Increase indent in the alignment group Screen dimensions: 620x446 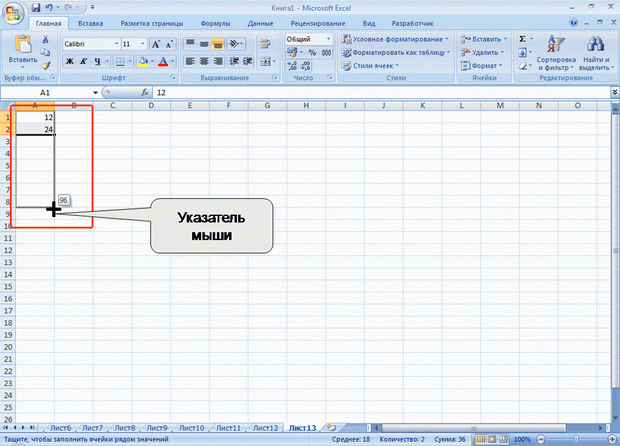tap(248, 61)
